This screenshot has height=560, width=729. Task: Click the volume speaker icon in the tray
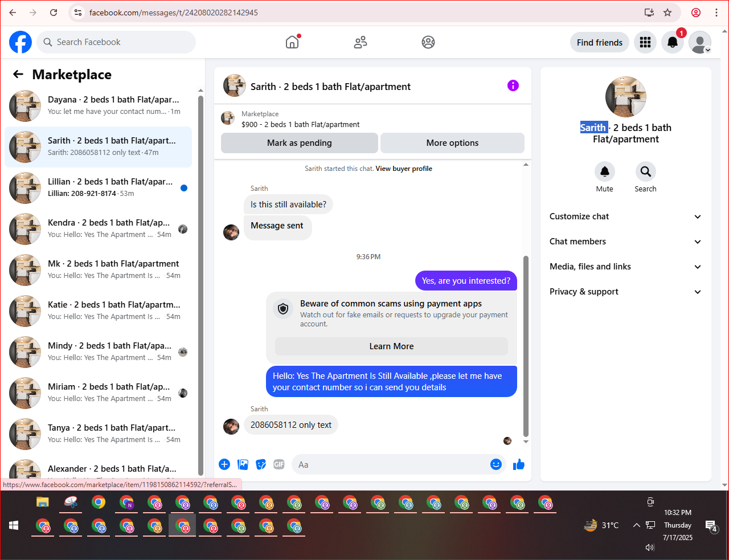[650, 547]
